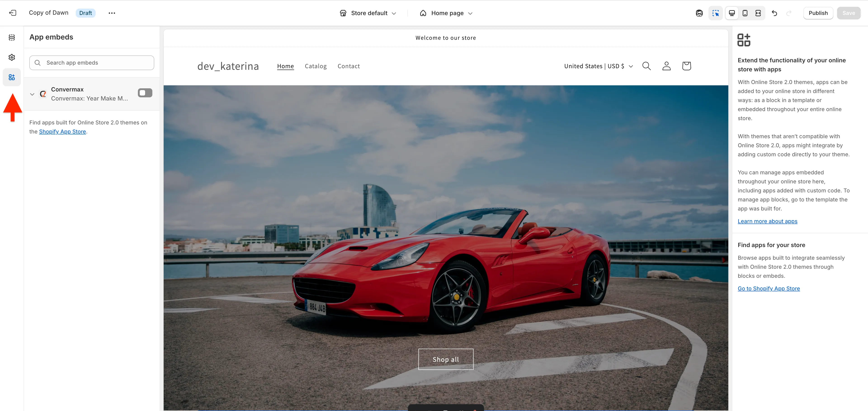Open Theme settings gear icon
This screenshot has width=868, height=411.
click(12, 57)
